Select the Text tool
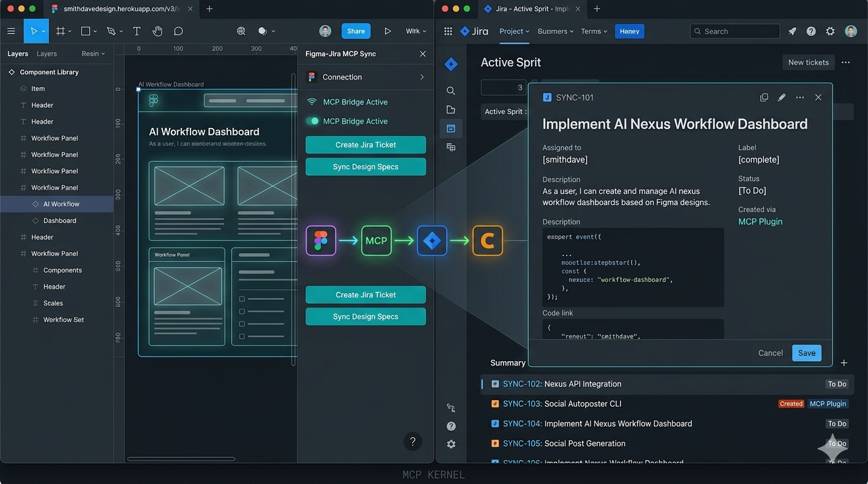868x484 pixels. [x=136, y=30]
